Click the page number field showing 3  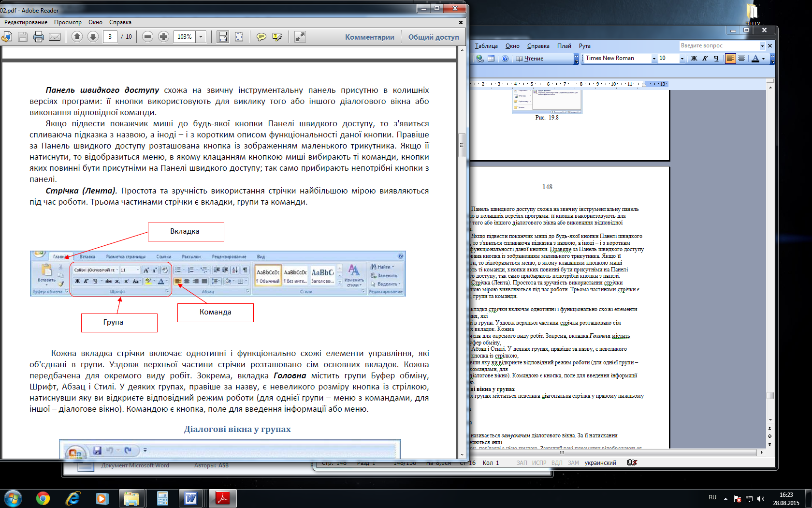(x=110, y=37)
